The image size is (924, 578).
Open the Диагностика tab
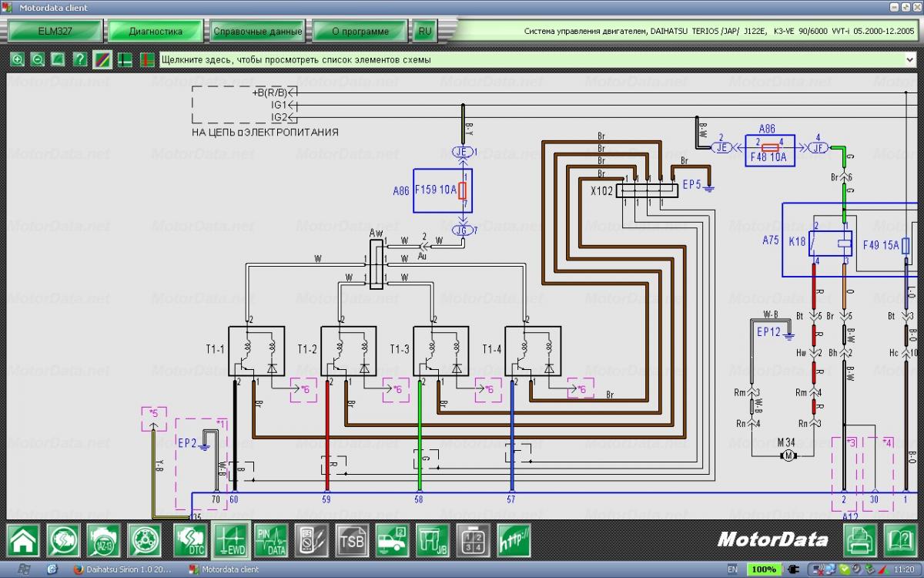tap(156, 32)
